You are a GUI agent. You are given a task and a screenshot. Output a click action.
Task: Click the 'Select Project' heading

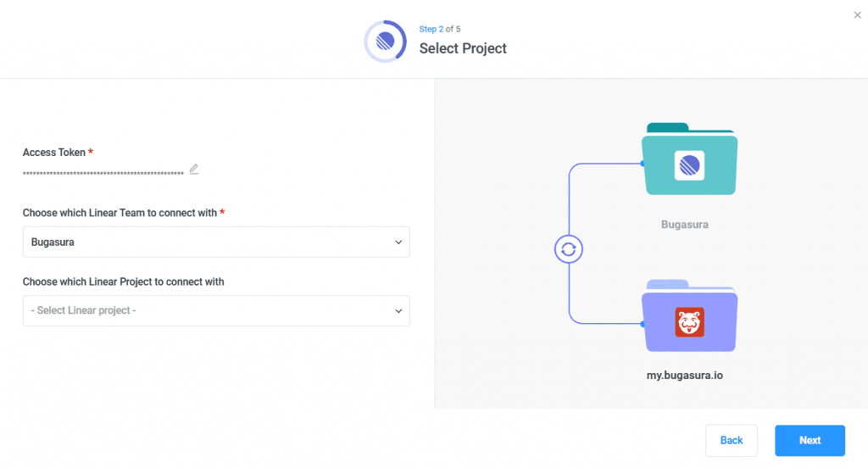point(463,48)
